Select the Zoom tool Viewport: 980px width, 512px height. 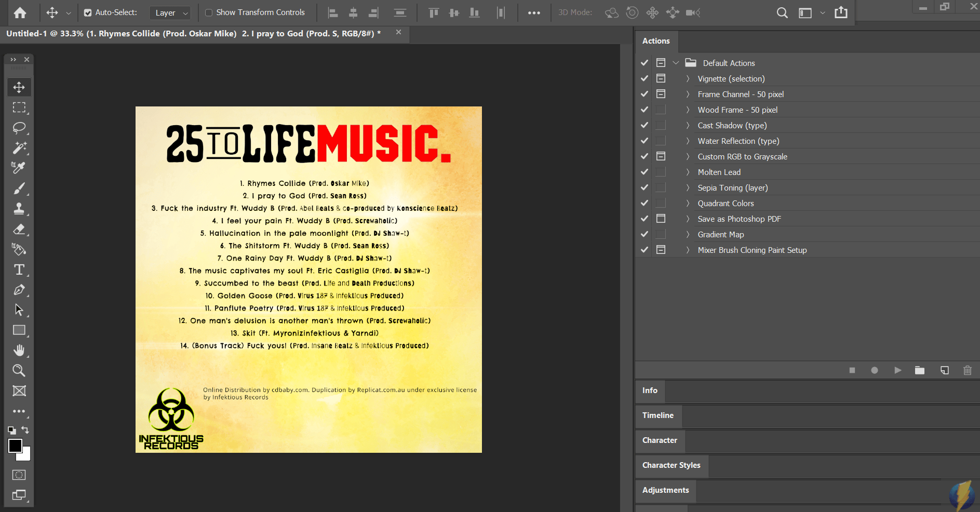pos(19,370)
